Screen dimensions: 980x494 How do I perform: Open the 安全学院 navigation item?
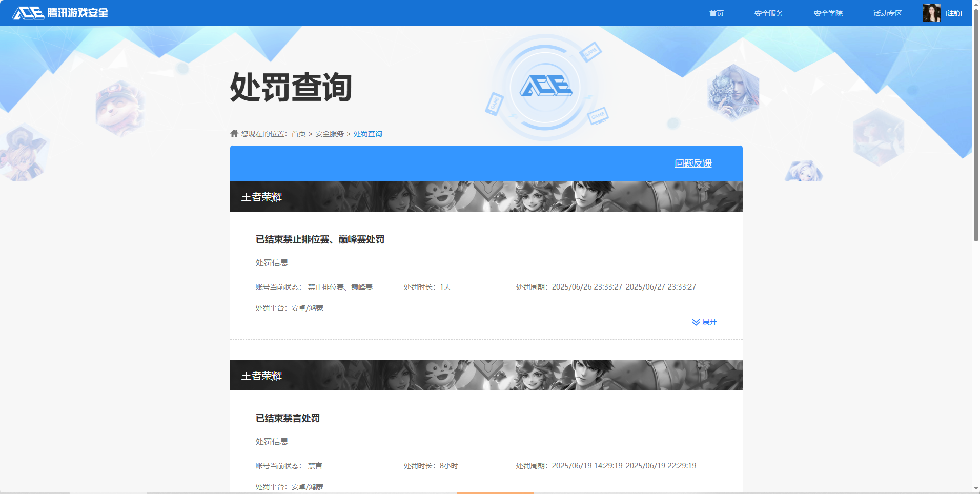828,13
